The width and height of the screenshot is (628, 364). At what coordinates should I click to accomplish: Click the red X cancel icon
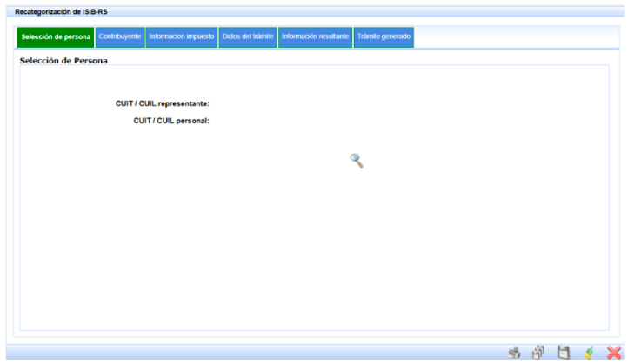click(612, 353)
